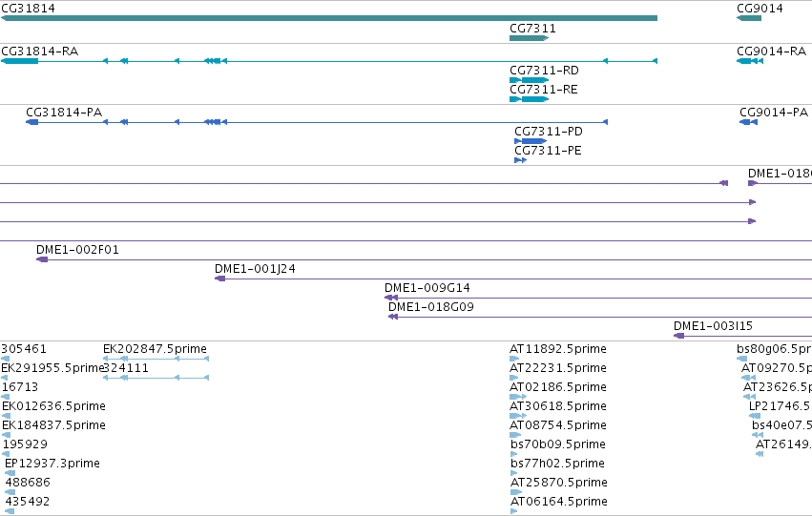Click the CG7311 gene label
Image resolution: width=812 pixels, height=516 pixels.
(x=532, y=29)
